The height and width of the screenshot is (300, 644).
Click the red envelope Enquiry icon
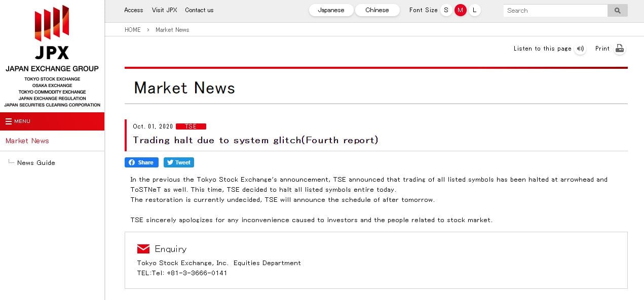pyautogui.click(x=143, y=249)
